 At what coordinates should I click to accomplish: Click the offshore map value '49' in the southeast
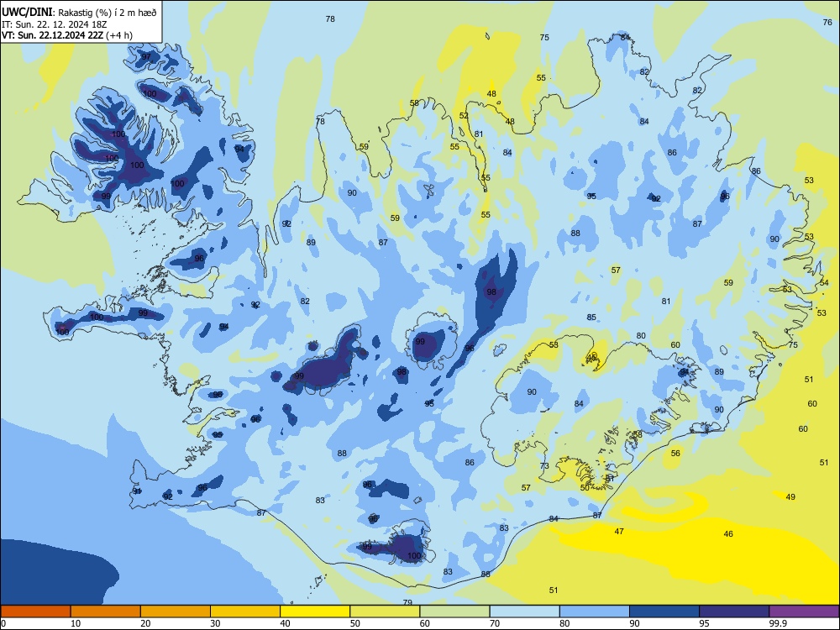tap(790, 497)
